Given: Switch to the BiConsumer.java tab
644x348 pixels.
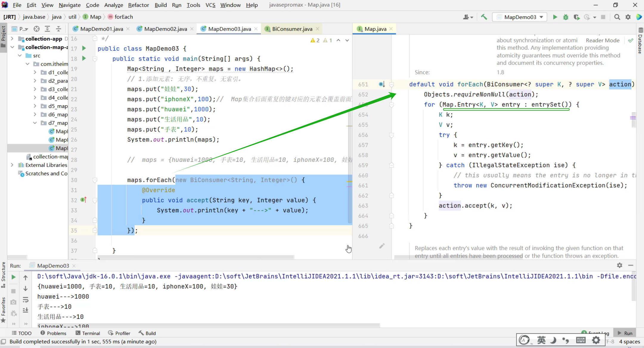Looking at the screenshot, I should (x=292, y=29).
